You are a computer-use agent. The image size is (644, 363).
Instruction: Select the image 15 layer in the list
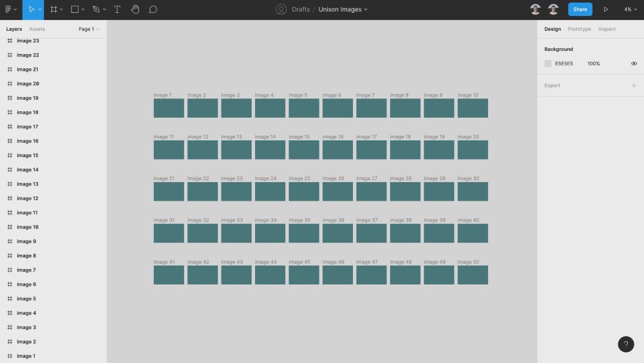[28, 155]
